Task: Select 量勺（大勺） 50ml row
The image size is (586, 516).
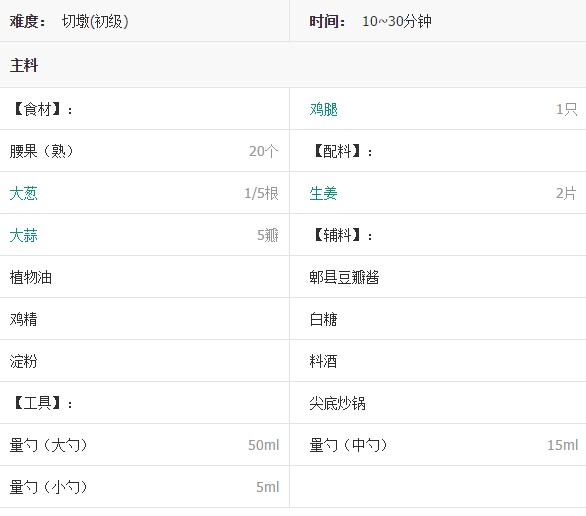Action: pyautogui.click(x=145, y=445)
